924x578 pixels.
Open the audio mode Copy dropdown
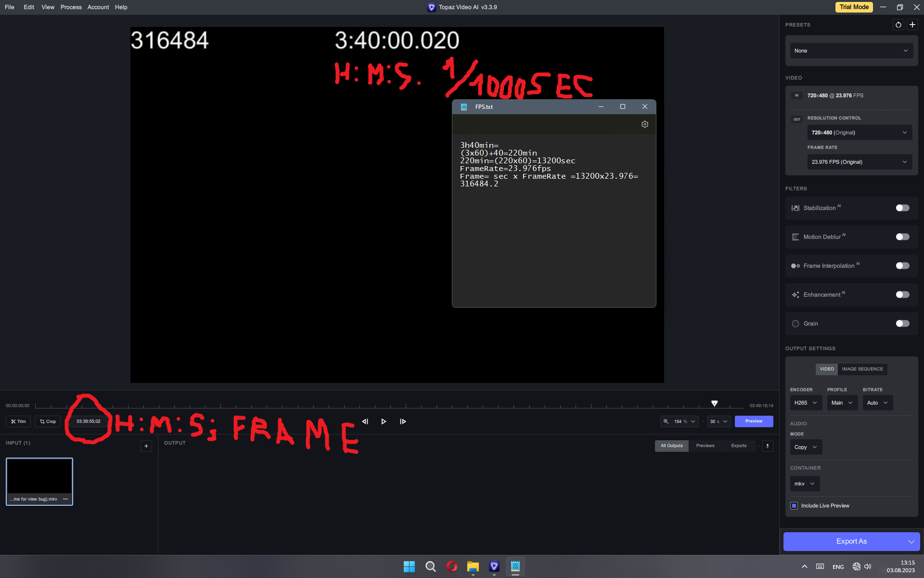pyautogui.click(x=806, y=447)
